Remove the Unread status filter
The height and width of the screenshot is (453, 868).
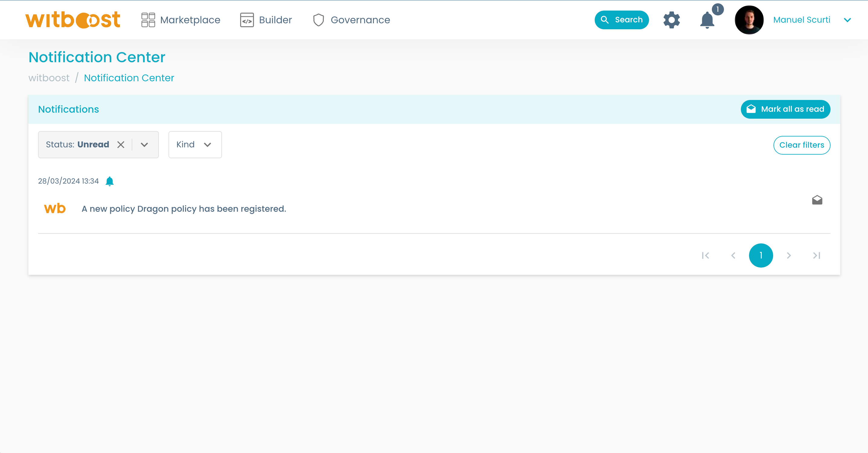click(x=121, y=145)
